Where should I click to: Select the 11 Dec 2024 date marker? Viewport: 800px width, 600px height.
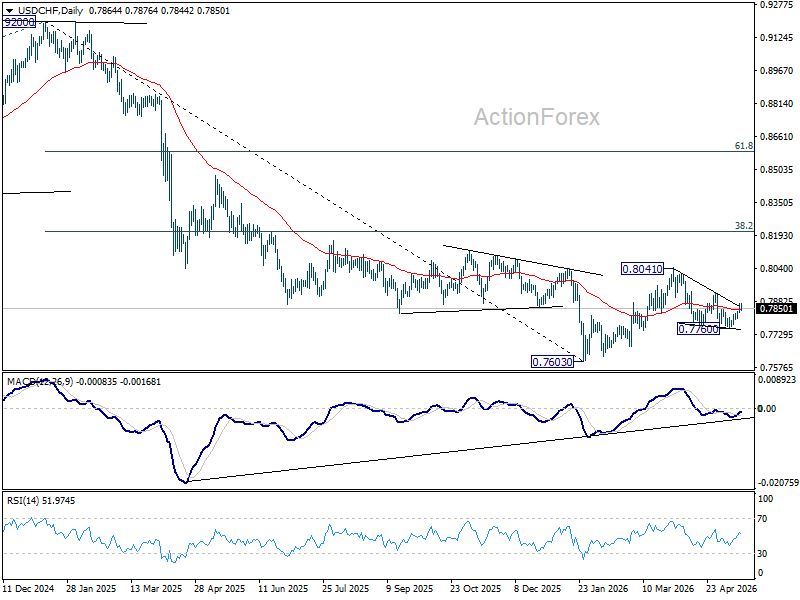click(x=29, y=589)
